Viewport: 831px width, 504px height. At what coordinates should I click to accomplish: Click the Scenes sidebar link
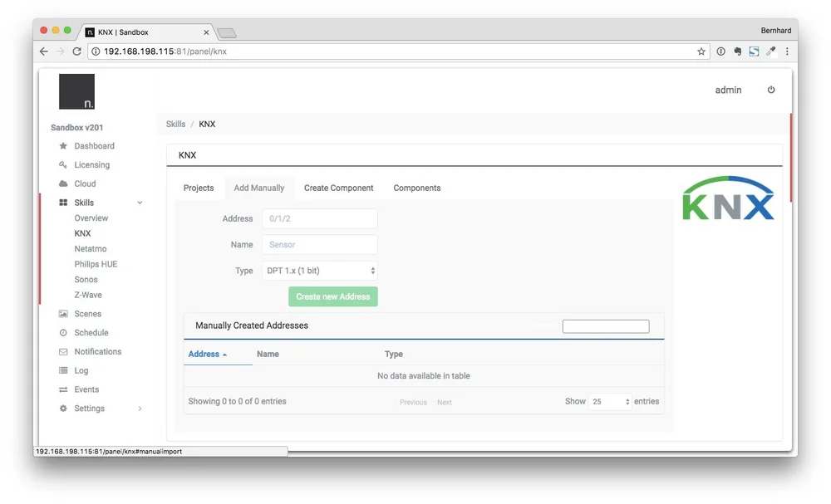[87, 314]
